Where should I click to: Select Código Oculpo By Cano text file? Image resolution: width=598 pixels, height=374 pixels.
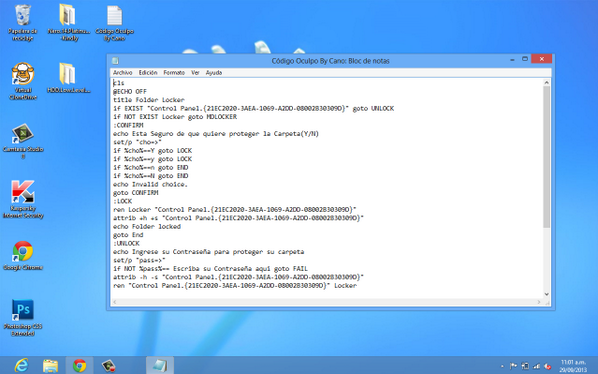pos(114,23)
